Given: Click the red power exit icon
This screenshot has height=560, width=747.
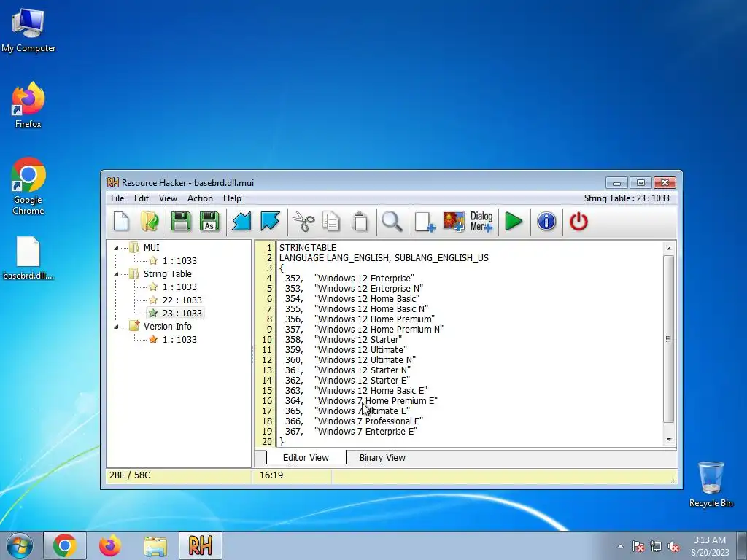Looking at the screenshot, I should tap(578, 222).
